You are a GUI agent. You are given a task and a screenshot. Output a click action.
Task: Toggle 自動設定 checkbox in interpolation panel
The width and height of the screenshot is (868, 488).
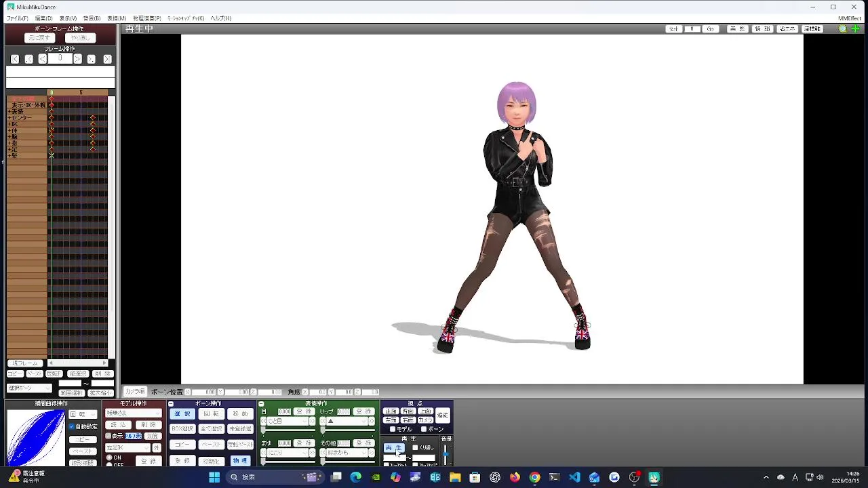click(x=72, y=426)
